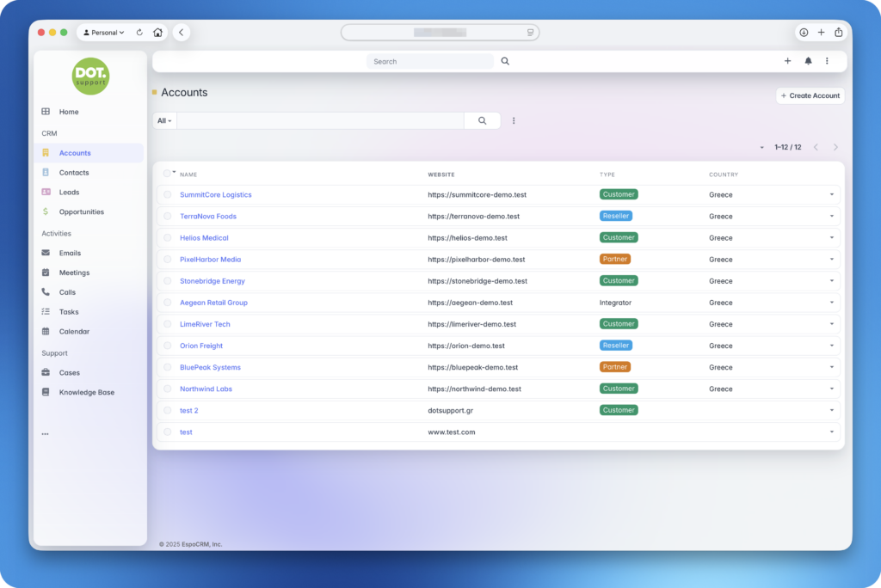Open browser downloads icon
This screenshot has width=881, height=588.
pyautogui.click(x=804, y=33)
